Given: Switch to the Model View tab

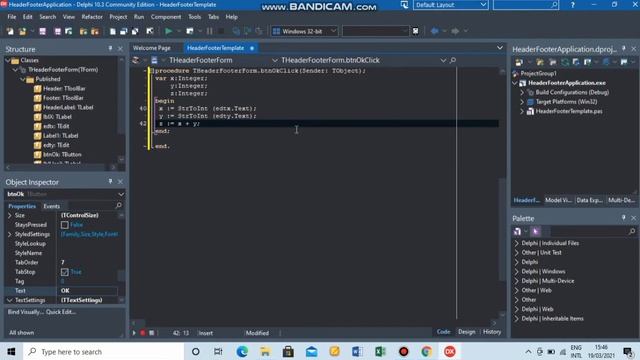Looking at the screenshot, I should coord(558,200).
